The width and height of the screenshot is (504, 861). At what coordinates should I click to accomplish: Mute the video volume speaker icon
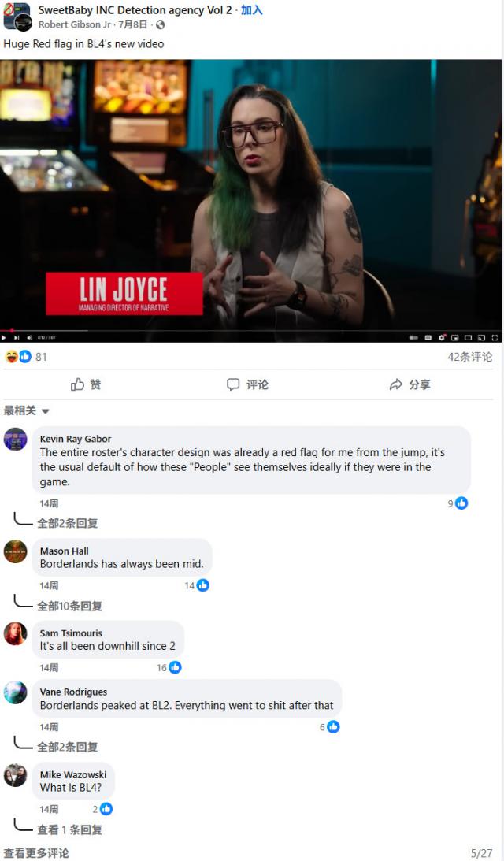point(30,338)
